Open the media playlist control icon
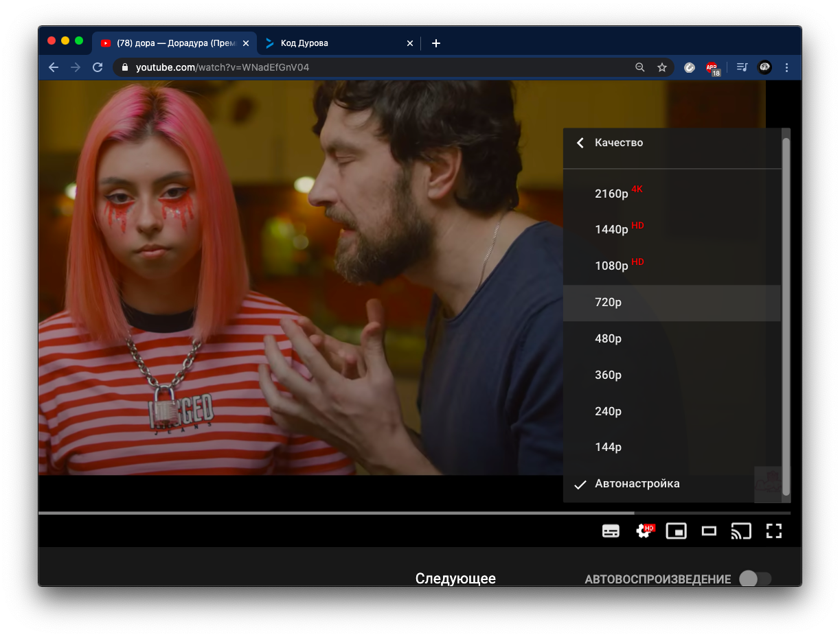The width and height of the screenshot is (840, 637). pos(742,67)
